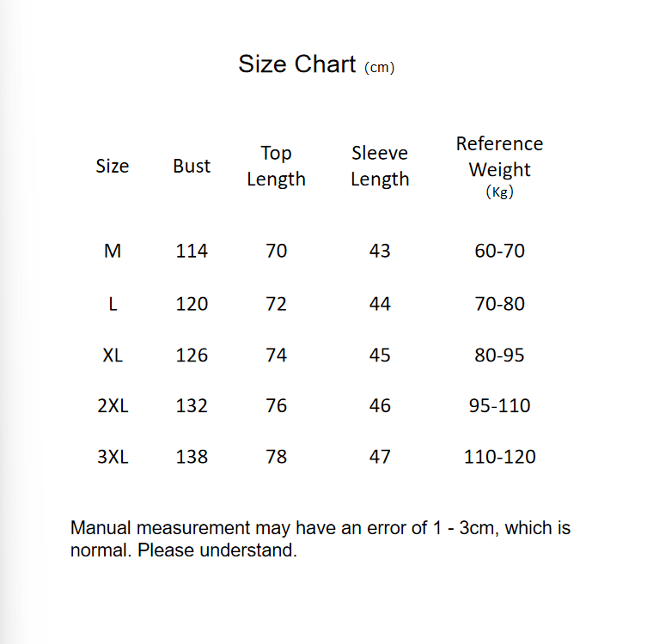Select the 2XL size label
Viewport: 647px width, 644px height.
point(113,405)
